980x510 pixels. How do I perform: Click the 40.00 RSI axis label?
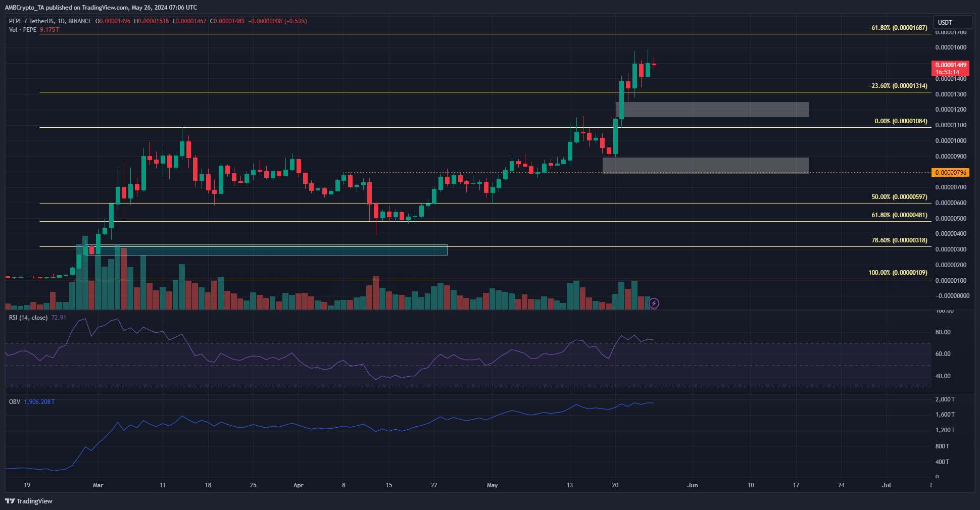[943, 376]
